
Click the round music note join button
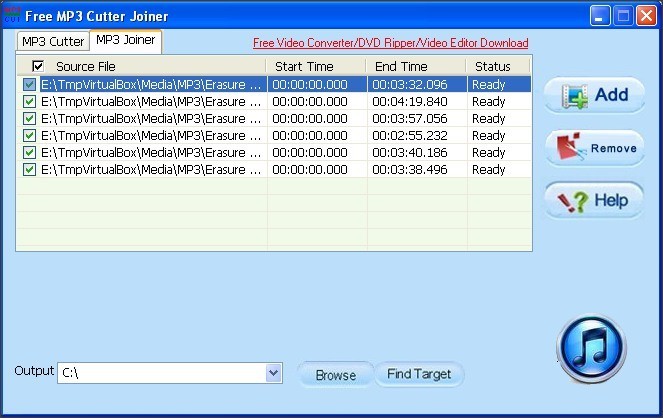[x=591, y=349]
